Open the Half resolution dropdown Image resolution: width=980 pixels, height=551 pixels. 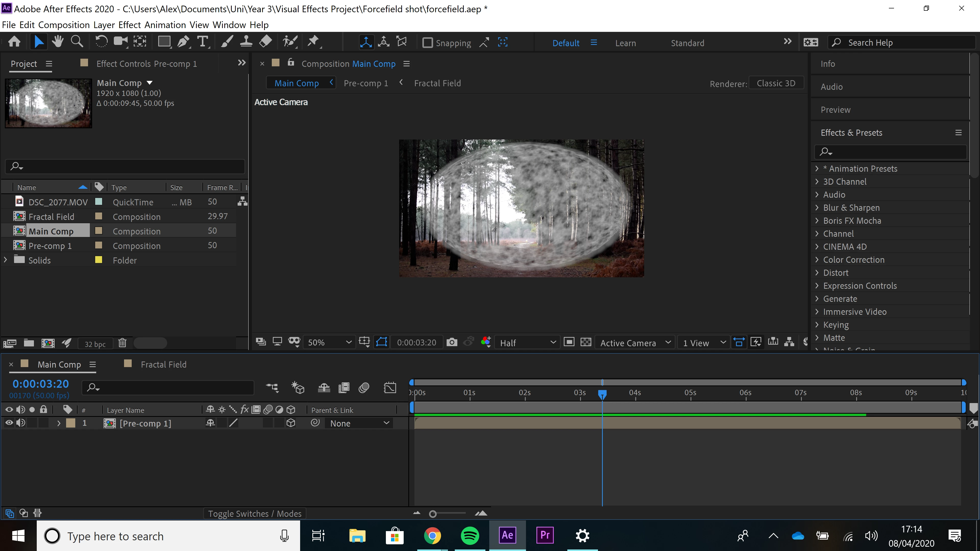point(527,343)
